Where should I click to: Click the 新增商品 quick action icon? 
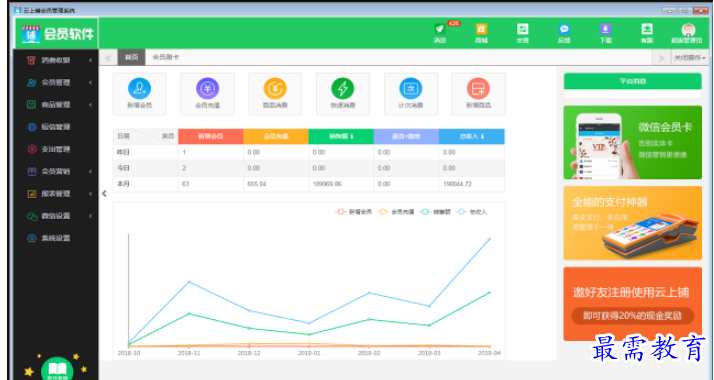tap(478, 88)
